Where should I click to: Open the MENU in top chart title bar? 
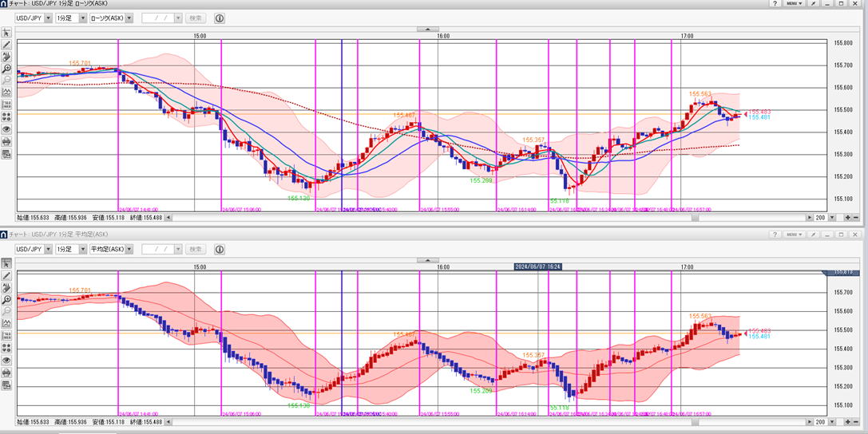(792, 4)
